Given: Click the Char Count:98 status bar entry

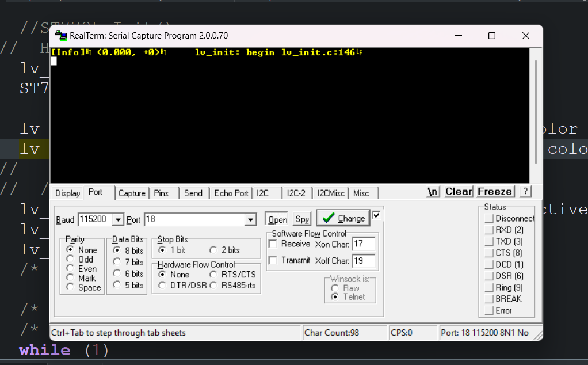Looking at the screenshot, I should coord(345,333).
